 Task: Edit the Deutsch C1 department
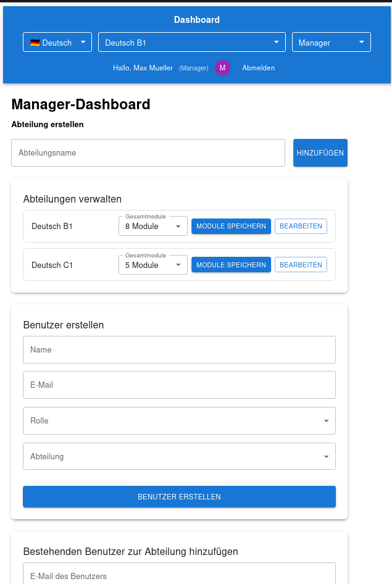(301, 265)
